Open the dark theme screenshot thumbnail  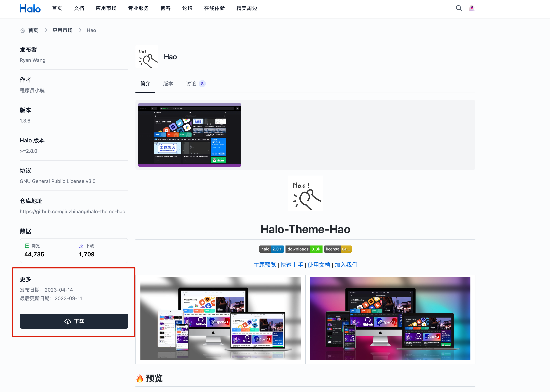coord(189,135)
